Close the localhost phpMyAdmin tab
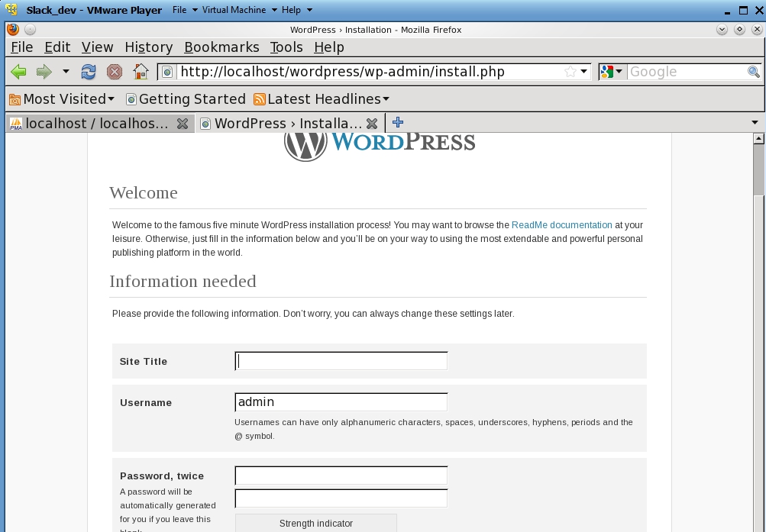The width and height of the screenshot is (766, 532). pos(183,124)
